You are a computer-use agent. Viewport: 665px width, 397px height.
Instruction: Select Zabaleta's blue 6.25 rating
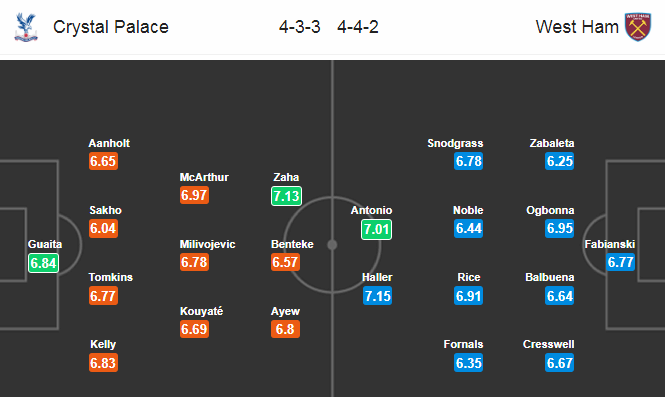pyautogui.click(x=559, y=161)
